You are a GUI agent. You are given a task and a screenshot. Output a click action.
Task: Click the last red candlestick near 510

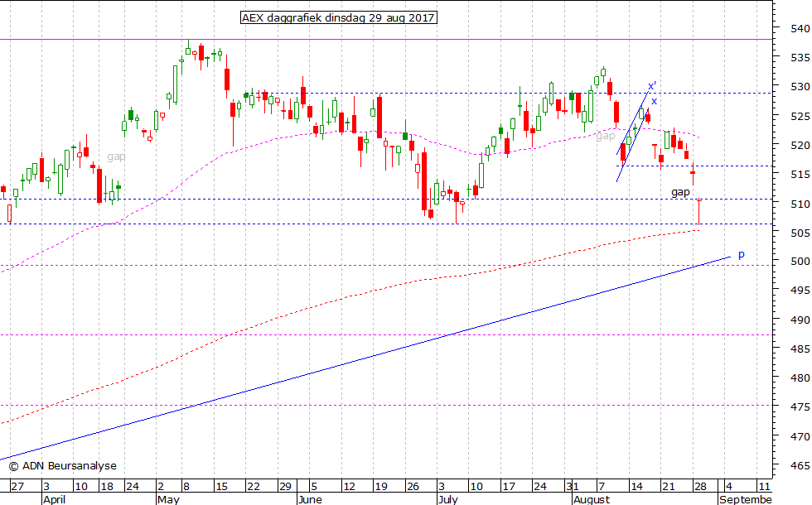[x=699, y=212]
